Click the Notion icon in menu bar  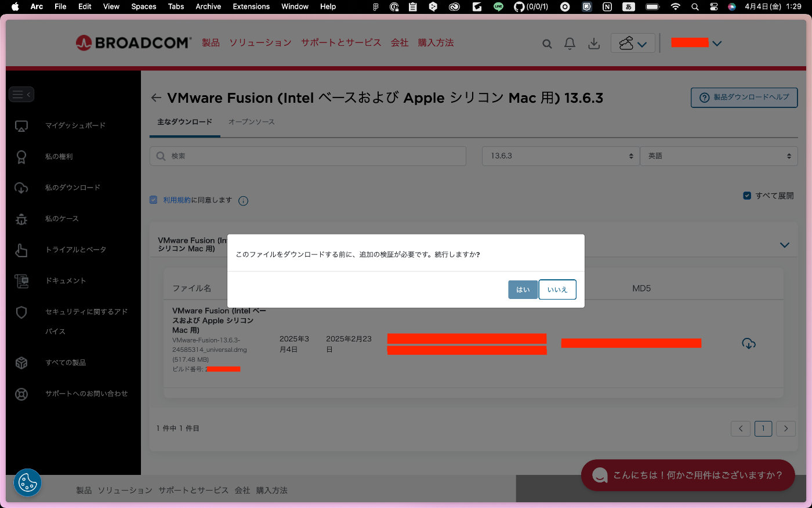[607, 7]
